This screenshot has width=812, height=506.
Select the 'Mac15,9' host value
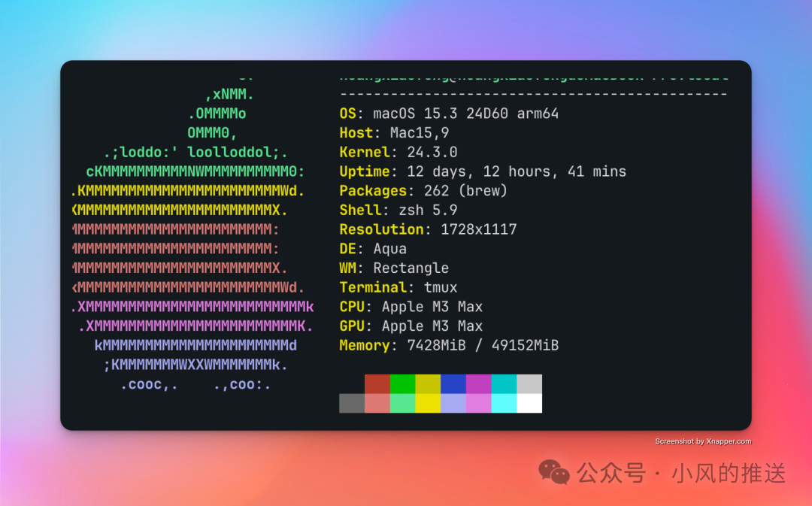[420, 133]
